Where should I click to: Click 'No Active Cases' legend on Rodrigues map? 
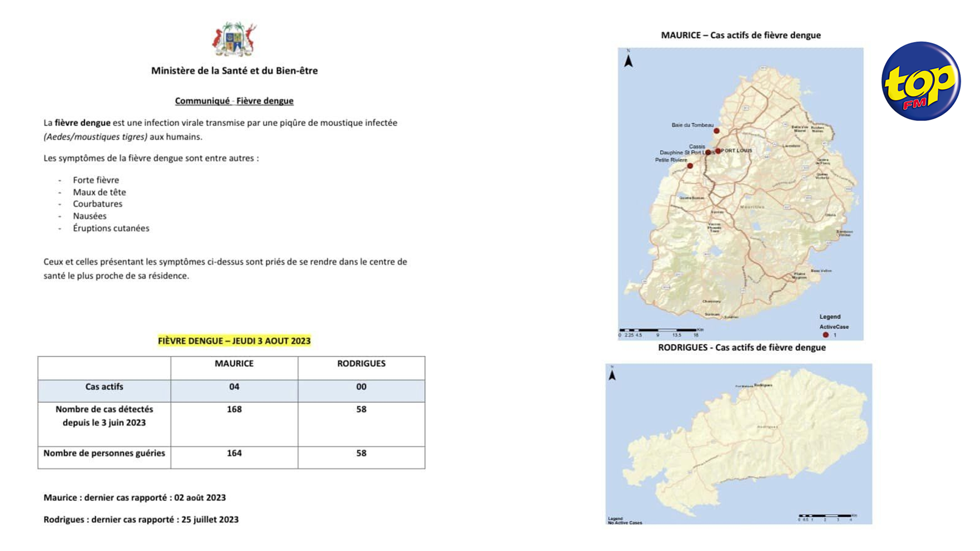point(625,523)
